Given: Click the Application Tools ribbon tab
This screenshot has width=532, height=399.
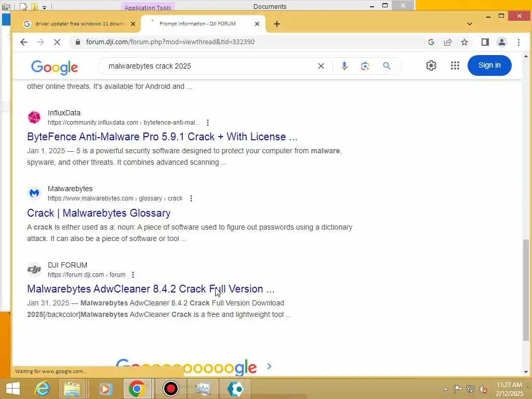Looking at the screenshot, I should click(148, 7).
